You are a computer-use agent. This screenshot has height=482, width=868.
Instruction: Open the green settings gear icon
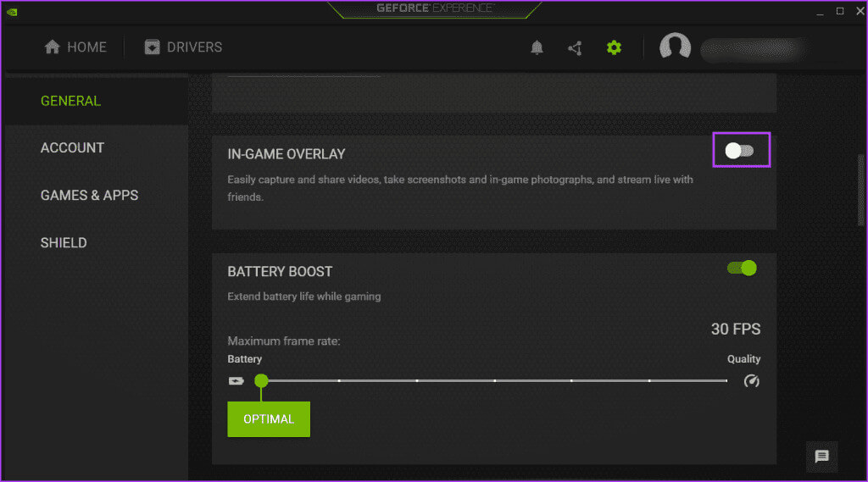click(614, 47)
